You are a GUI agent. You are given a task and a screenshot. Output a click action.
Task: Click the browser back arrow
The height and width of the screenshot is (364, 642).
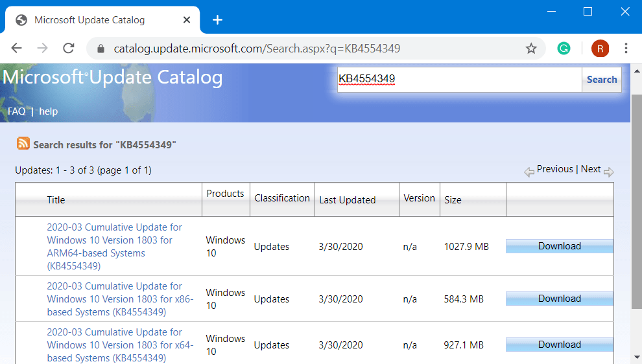[16, 49]
